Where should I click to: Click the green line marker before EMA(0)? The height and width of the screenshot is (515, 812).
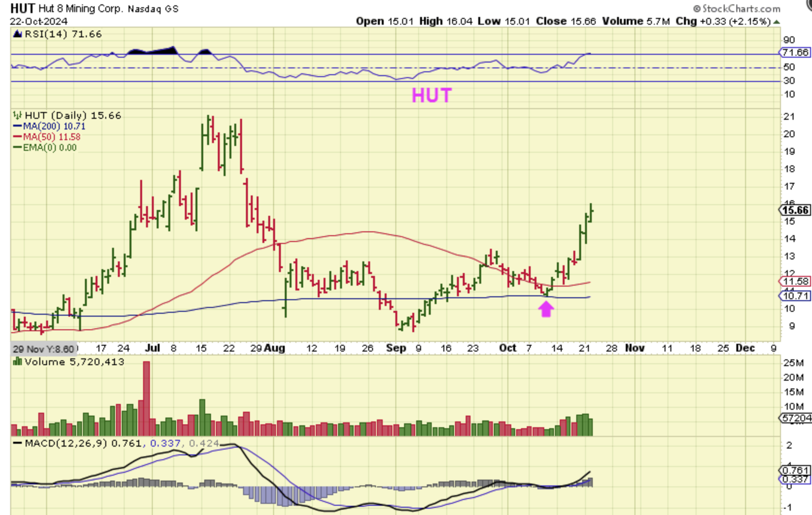pyautogui.click(x=18, y=147)
